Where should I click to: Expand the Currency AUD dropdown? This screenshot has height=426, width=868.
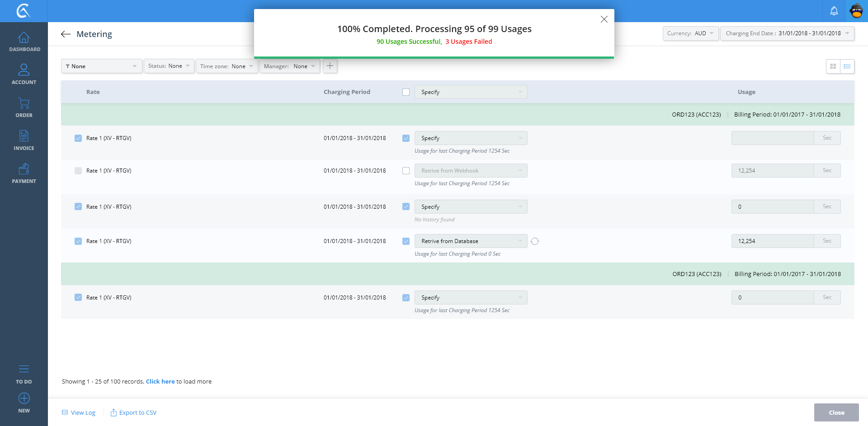[x=690, y=33]
